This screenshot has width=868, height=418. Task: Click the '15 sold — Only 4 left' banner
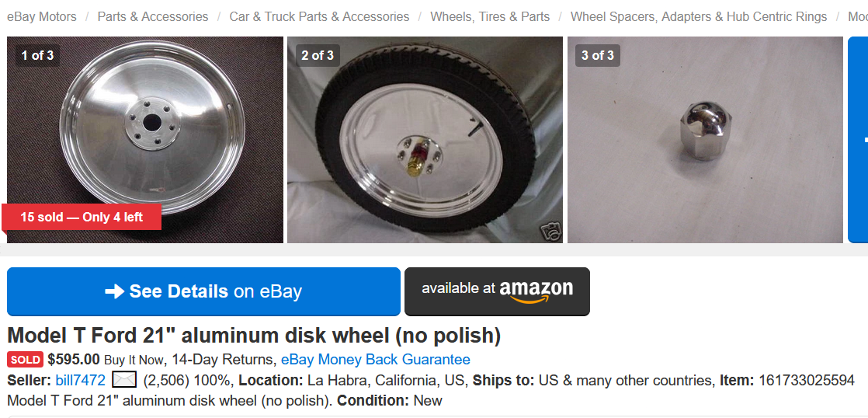(x=82, y=217)
